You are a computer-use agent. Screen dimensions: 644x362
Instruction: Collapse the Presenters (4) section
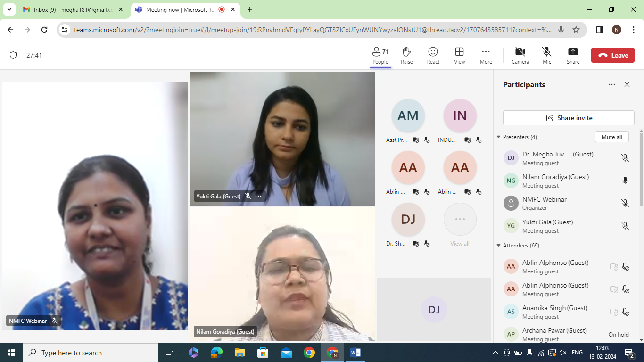[499, 137]
